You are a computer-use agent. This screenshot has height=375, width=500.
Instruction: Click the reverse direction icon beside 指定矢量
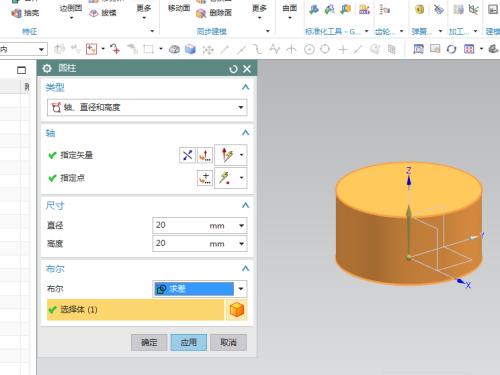pyautogui.click(x=187, y=155)
